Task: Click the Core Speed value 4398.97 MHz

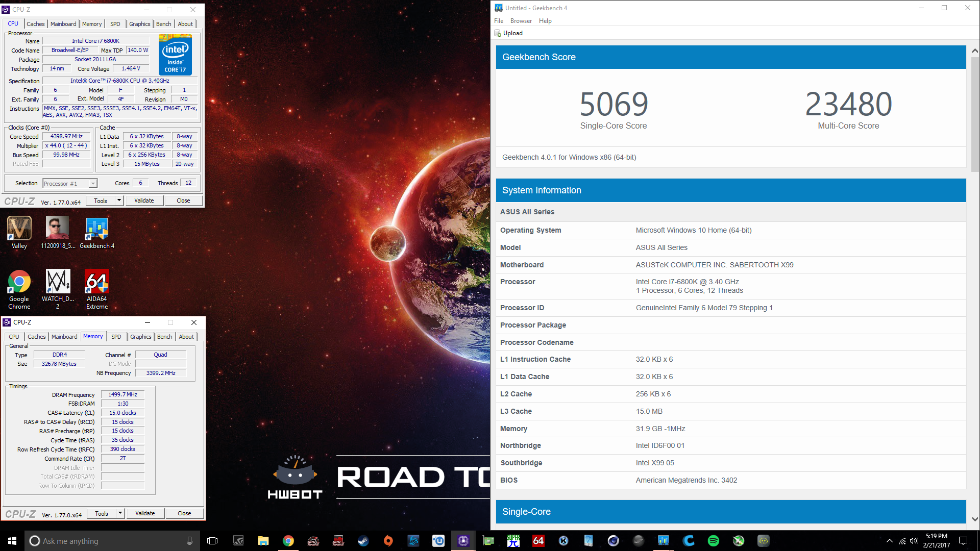Action: pos(66,136)
